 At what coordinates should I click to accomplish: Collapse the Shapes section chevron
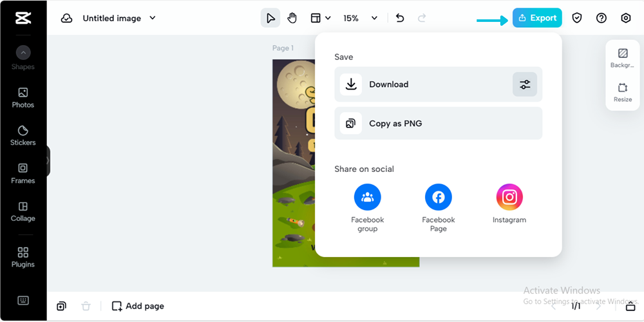tap(23, 53)
